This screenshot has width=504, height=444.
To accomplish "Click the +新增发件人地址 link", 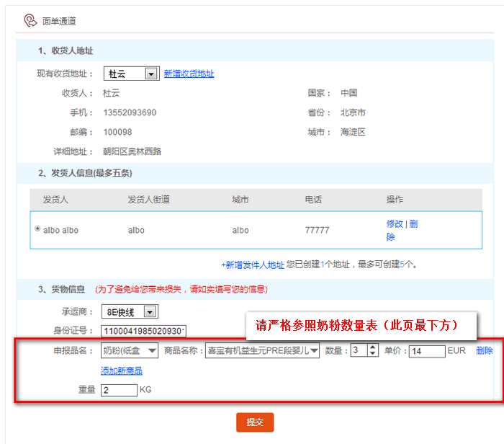I will [253, 265].
